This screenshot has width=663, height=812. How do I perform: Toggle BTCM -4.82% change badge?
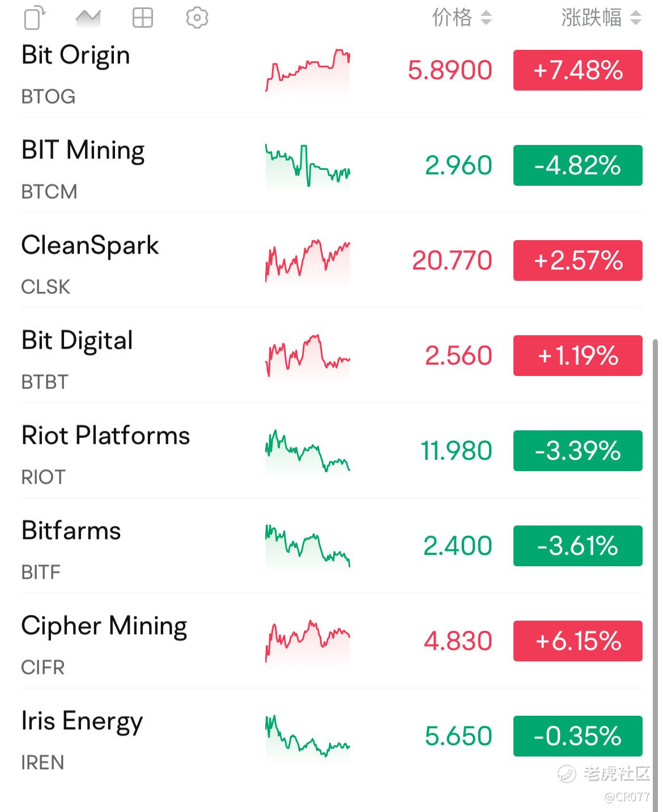578,165
